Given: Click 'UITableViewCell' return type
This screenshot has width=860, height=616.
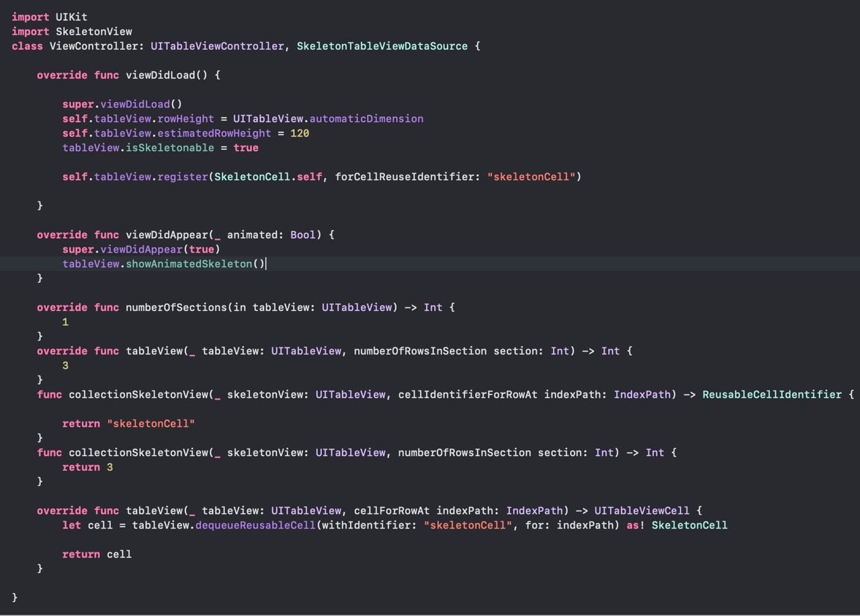Looking at the screenshot, I should [x=642, y=511].
